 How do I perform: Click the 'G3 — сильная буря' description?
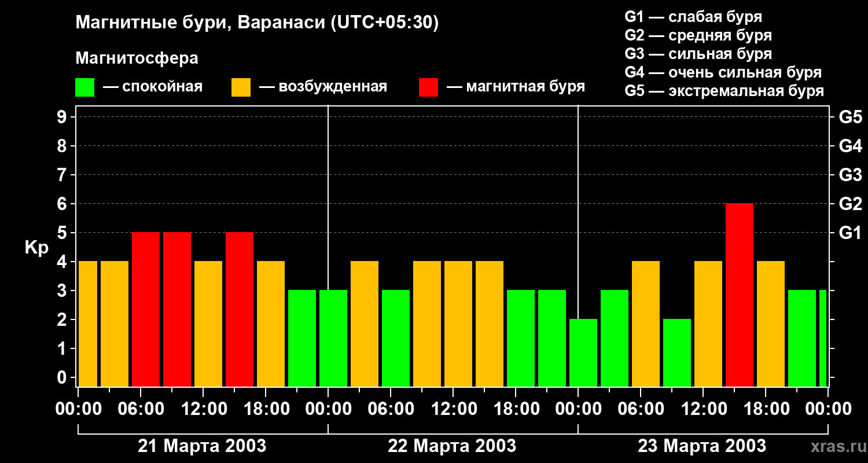click(x=698, y=54)
